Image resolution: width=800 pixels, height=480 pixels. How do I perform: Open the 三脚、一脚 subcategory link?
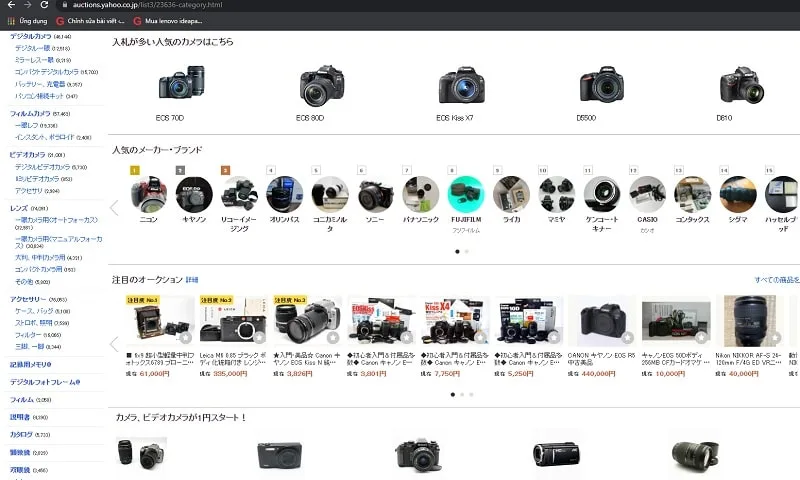tap(30, 346)
